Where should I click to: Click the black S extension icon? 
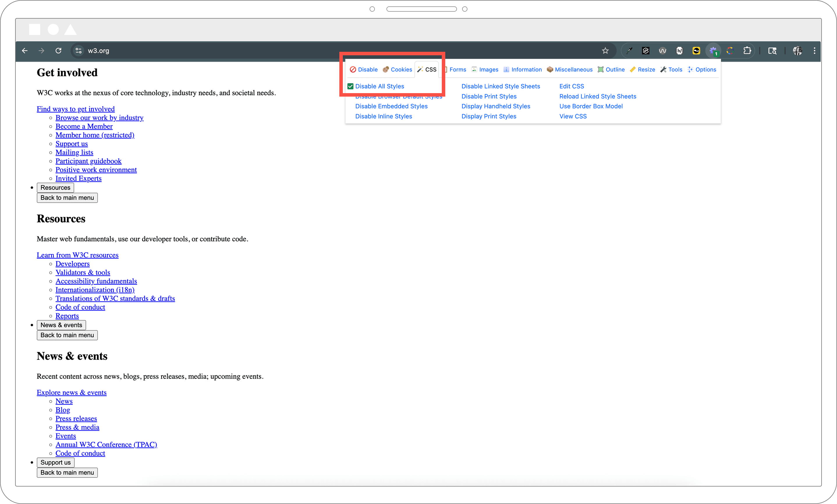(x=646, y=51)
